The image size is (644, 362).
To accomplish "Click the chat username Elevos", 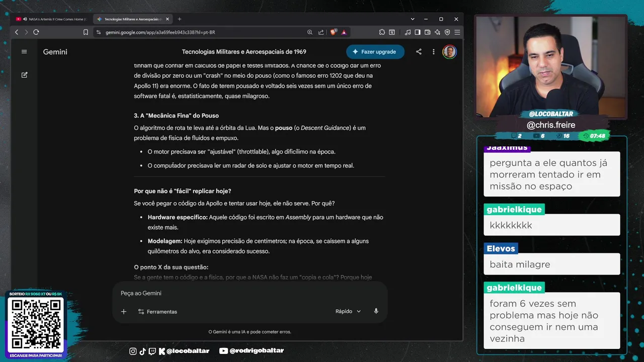I will click(501, 249).
